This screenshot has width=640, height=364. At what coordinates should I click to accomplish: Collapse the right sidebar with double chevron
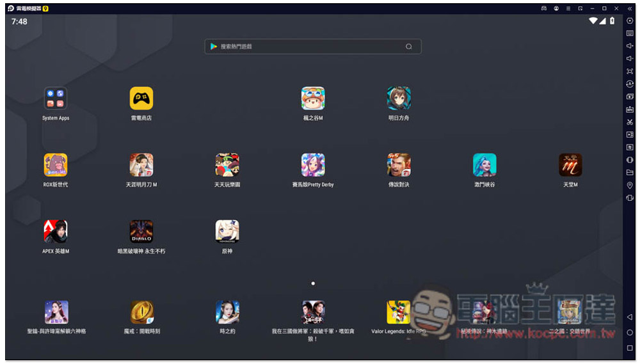[x=630, y=9]
